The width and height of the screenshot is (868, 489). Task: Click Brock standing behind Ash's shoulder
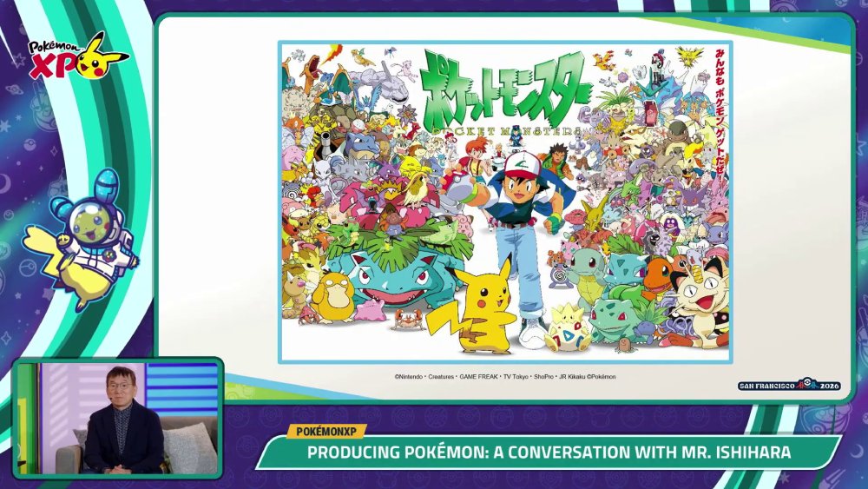[x=556, y=160]
